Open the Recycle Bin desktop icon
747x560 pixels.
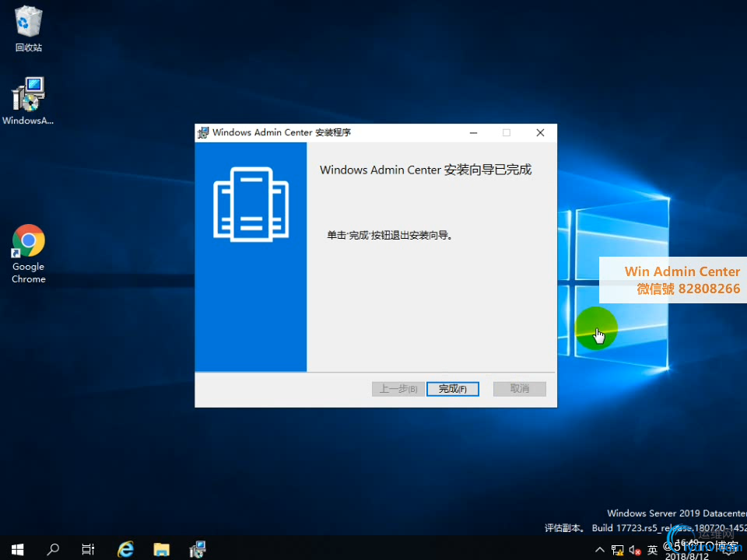click(29, 29)
